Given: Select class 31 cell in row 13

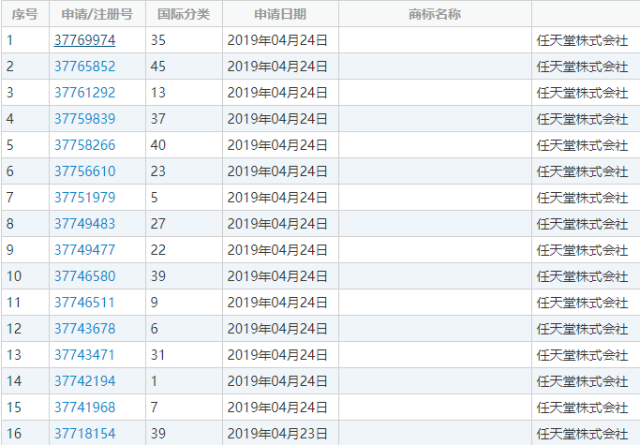Looking at the screenshot, I should tap(184, 355).
